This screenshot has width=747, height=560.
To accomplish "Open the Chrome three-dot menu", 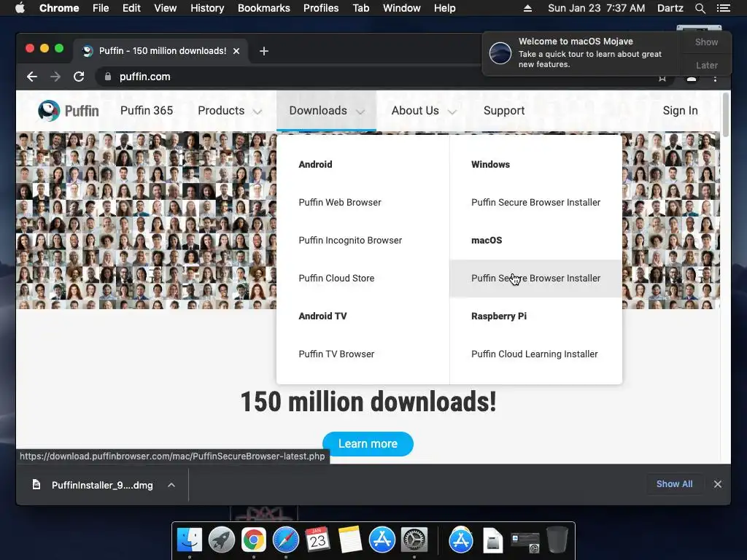I will 715,78.
